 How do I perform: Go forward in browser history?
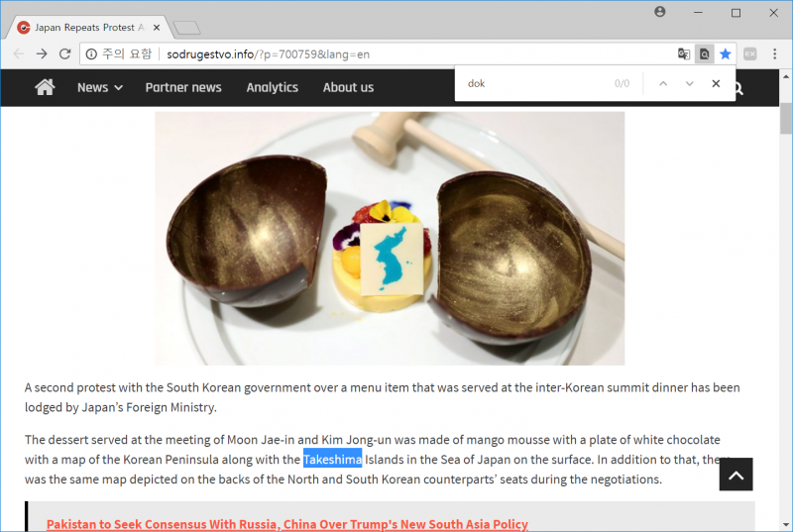(42, 53)
